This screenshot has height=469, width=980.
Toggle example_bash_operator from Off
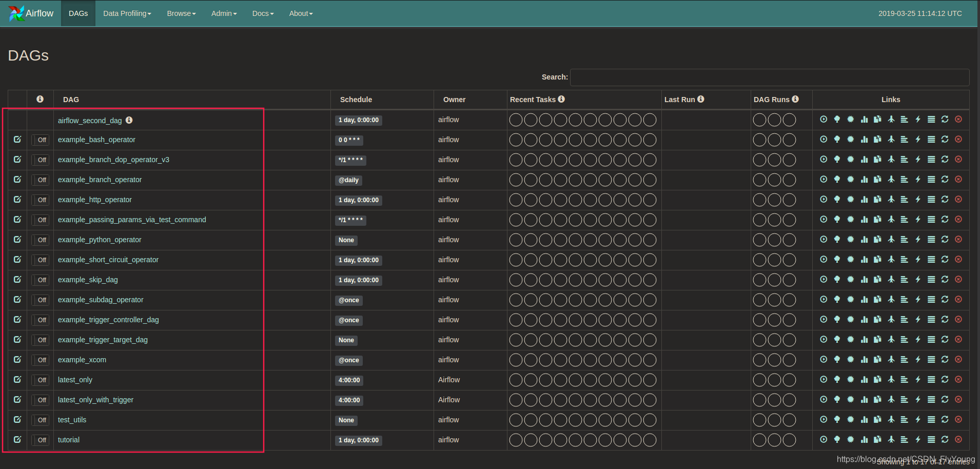click(x=41, y=140)
